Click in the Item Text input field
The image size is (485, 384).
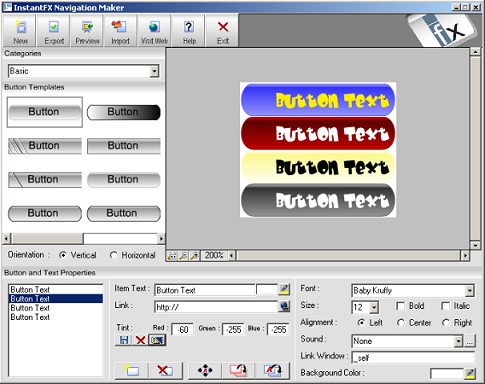pos(205,290)
